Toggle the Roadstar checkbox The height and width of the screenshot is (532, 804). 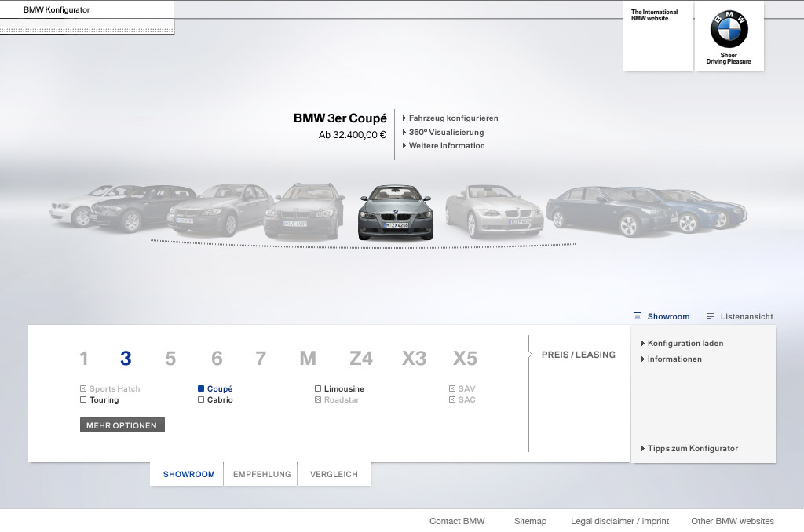318,399
